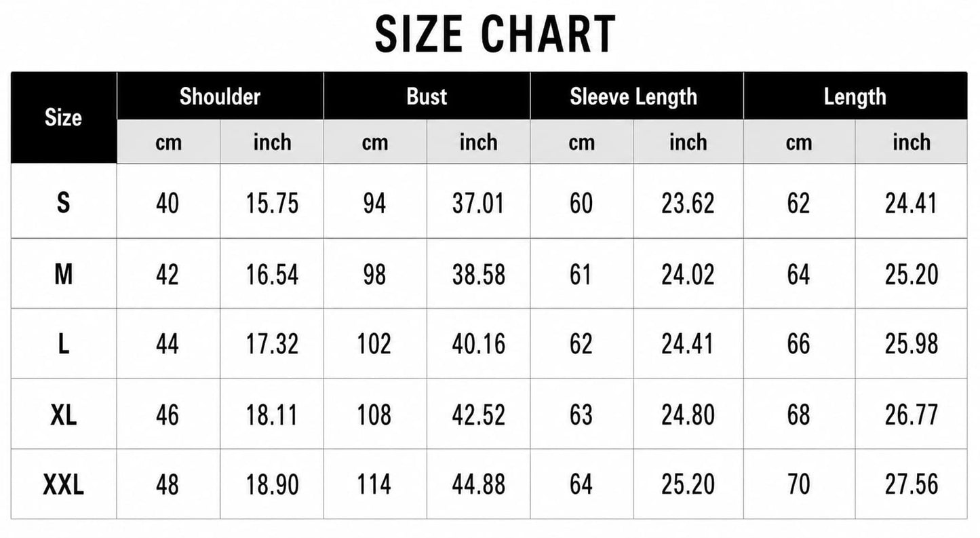Click the 108 bust cm cell
This screenshot has width=980, height=538.
pos(374,415)
